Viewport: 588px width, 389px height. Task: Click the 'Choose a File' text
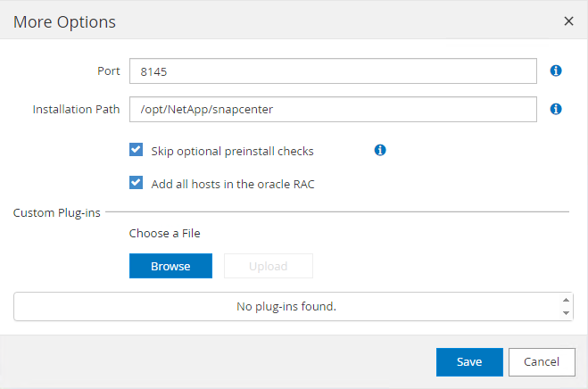[x=164, y=233]
